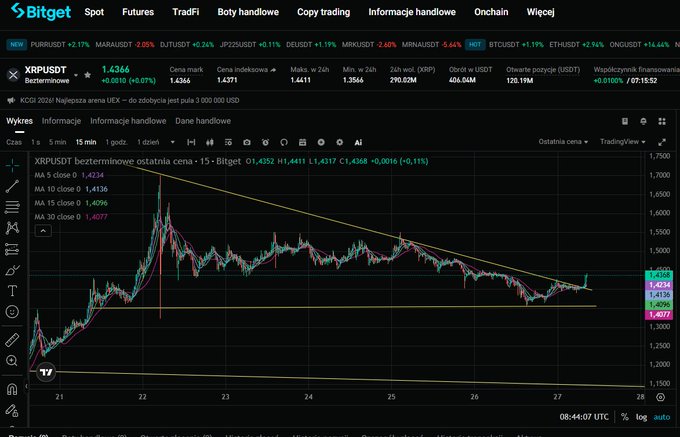Screen dimensions: 680x437
Task: Go to Bitget home via logo
Action: pyautogui.click(x=41, y=12)
